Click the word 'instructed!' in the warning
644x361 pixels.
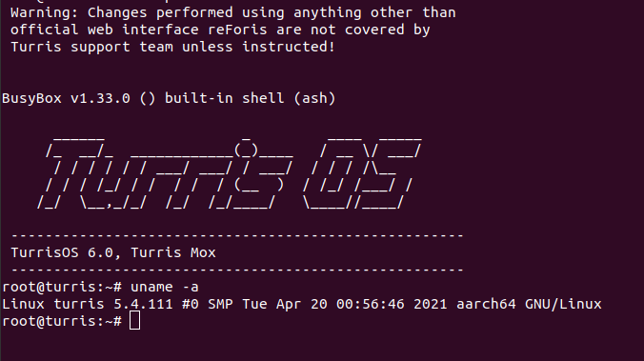click(289, 47)
